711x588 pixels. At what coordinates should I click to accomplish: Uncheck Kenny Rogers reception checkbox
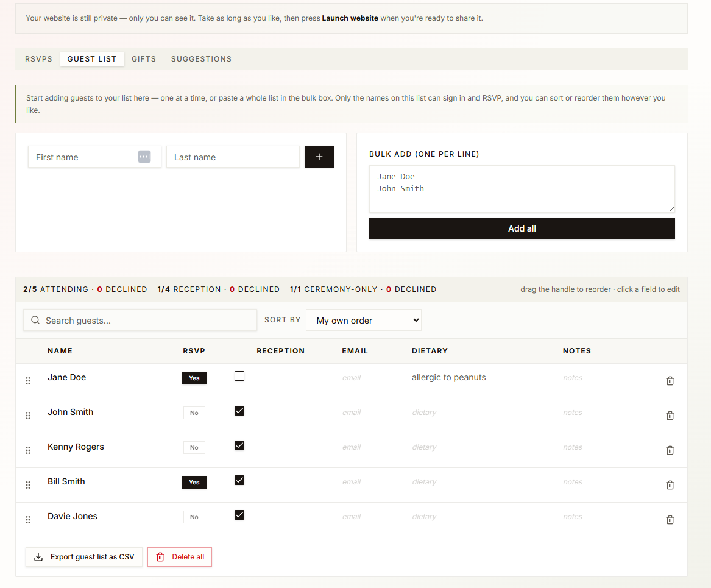(239, 445)
